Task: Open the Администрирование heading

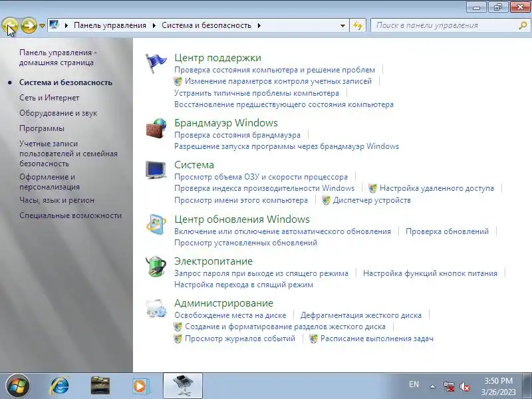Action: pos(223,303)
